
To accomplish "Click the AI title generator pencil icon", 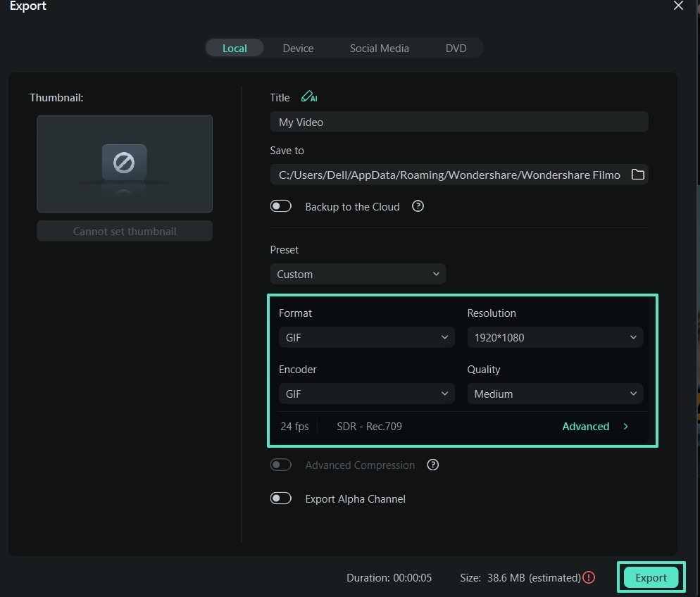I will (x=309, y=97).
